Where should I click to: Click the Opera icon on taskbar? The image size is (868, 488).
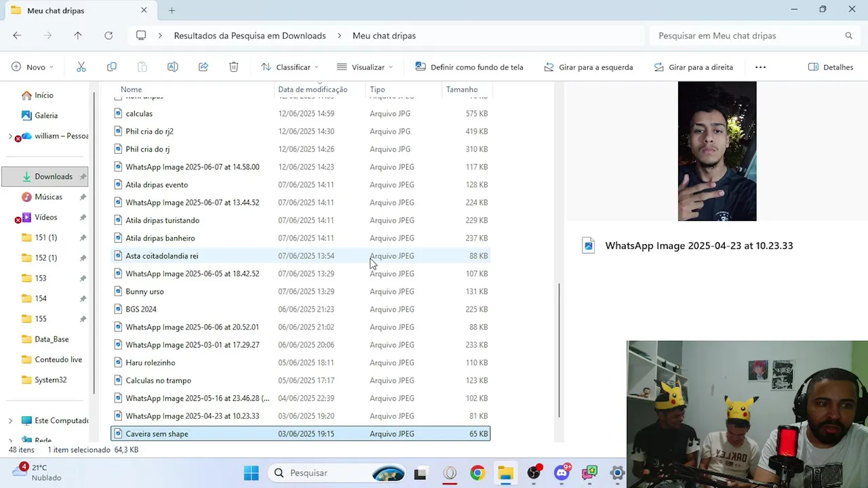450,472
